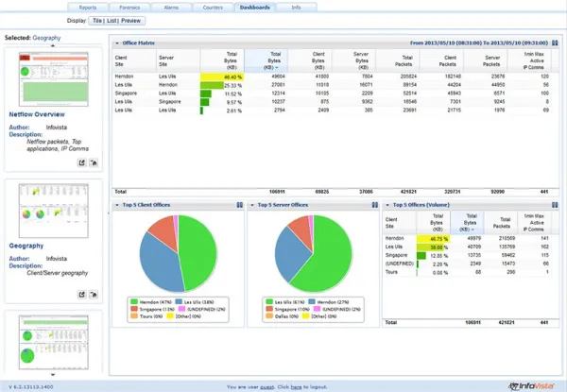Collapse the Top 5 Client Offices panel
This screenshot has width=567, height=392.
click(115, 204)
